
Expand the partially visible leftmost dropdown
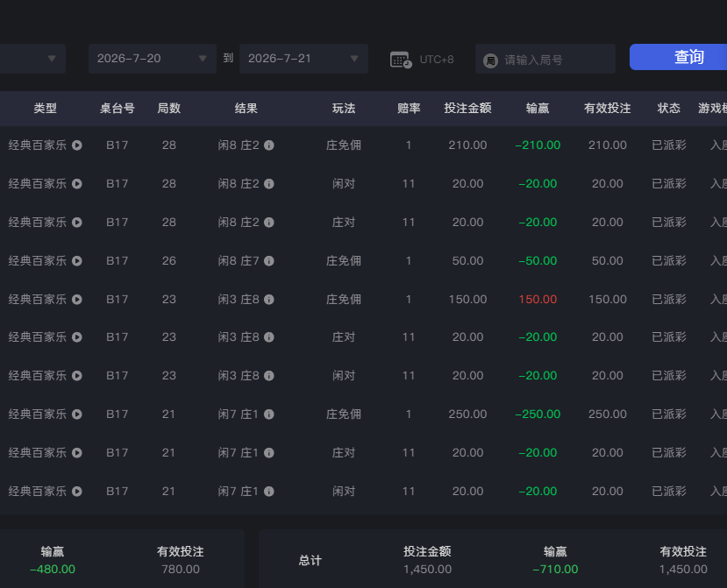[x=32, y=59]
